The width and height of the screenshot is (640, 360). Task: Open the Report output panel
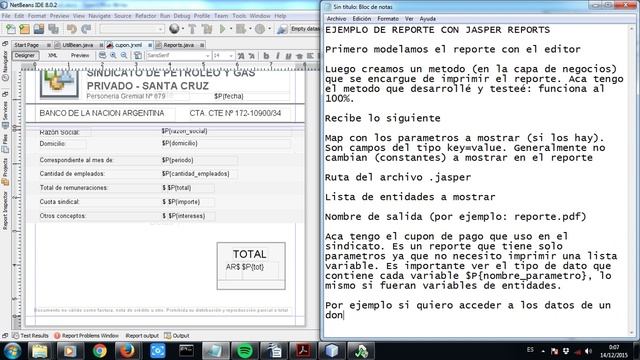click(142, 336)
